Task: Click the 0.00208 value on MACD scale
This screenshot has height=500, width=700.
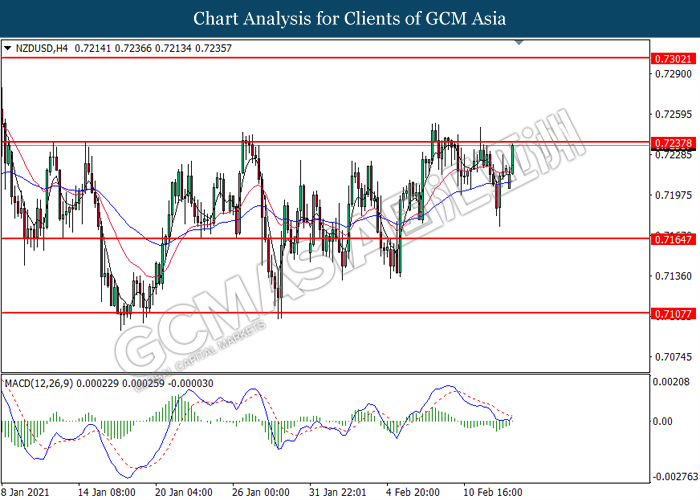Action: tap(671, 383)
